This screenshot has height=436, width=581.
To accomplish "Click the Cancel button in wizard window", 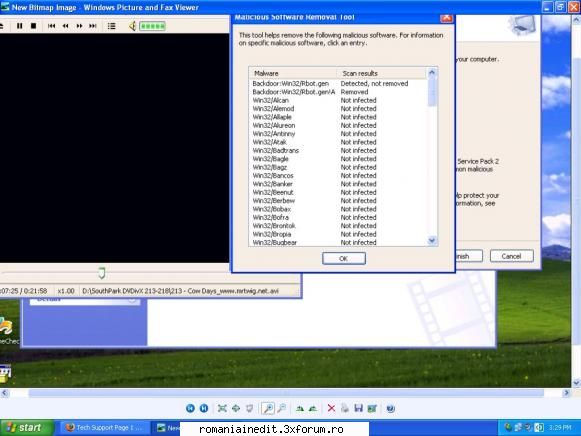I will pyautogui.click(x=511, y=256).
